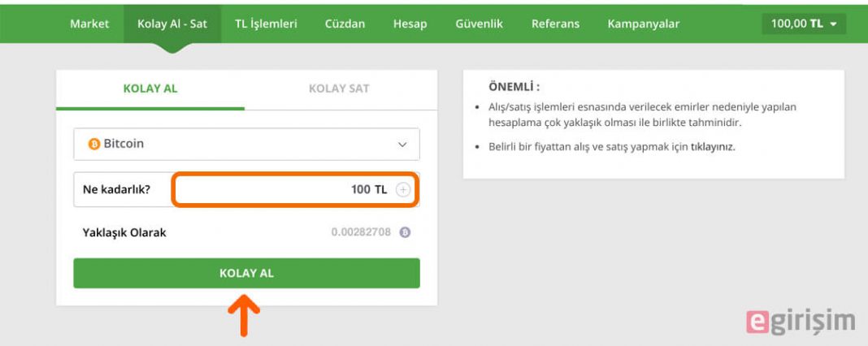Click the egirişim logo watermark
868x346 pixels.
(801, 322)
